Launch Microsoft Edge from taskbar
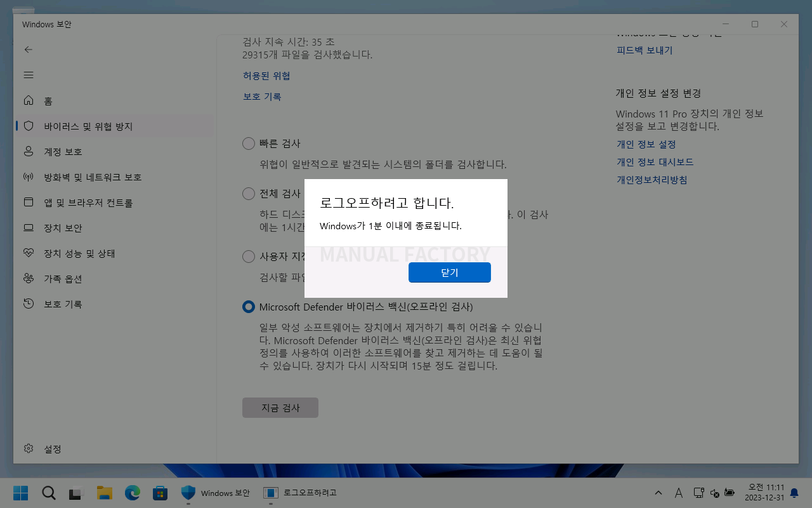812x508 pixels. 132,493
